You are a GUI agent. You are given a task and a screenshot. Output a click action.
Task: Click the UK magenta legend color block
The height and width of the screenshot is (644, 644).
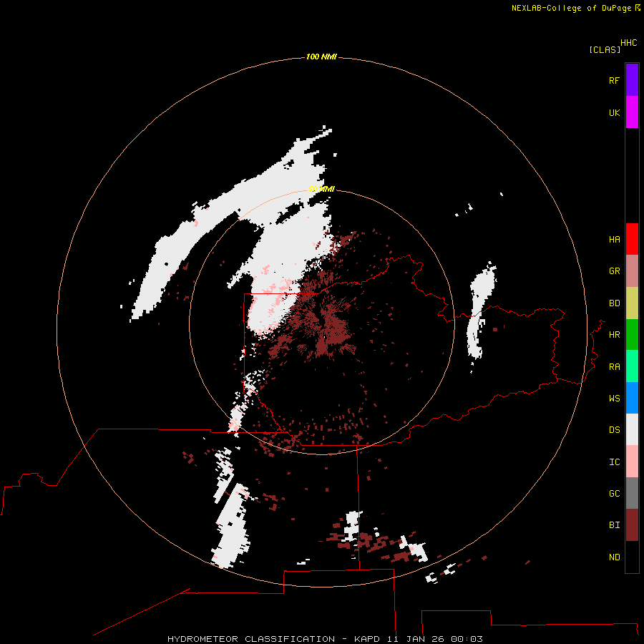[632, 112]
